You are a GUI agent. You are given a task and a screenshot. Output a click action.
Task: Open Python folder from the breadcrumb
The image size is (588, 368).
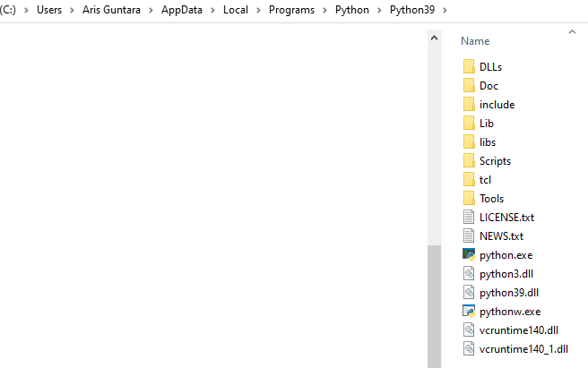pos(352,10)
